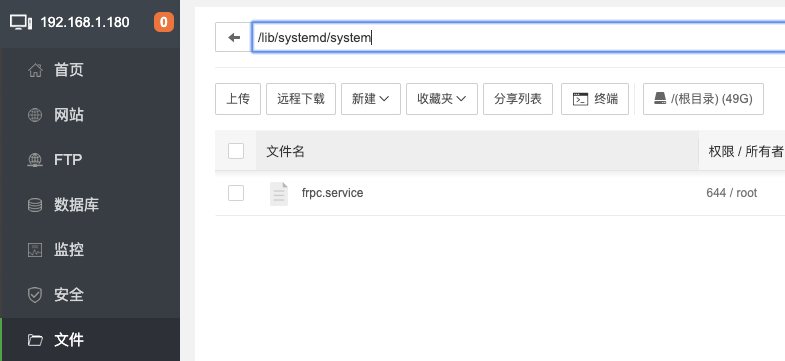Check the frpc.service row checkbox
Screen dimensions: 785x361
[236, 193]
